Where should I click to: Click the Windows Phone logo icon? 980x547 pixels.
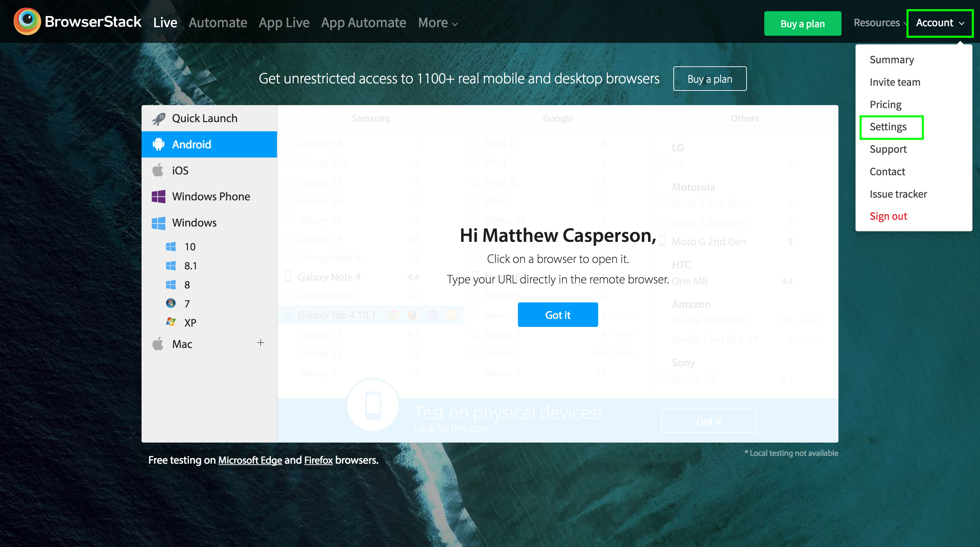(158, 197)
